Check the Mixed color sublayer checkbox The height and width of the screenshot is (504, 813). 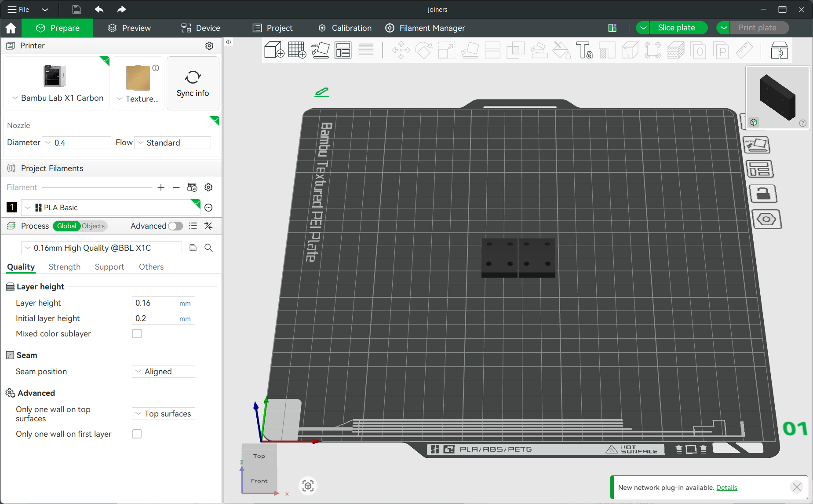[x=137, y=334]
